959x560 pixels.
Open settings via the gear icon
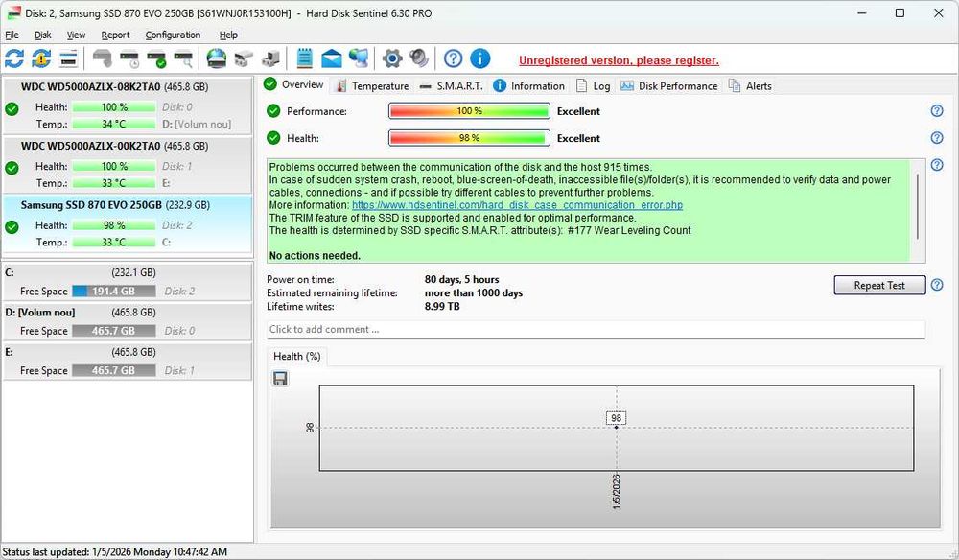tap(392, 58)
